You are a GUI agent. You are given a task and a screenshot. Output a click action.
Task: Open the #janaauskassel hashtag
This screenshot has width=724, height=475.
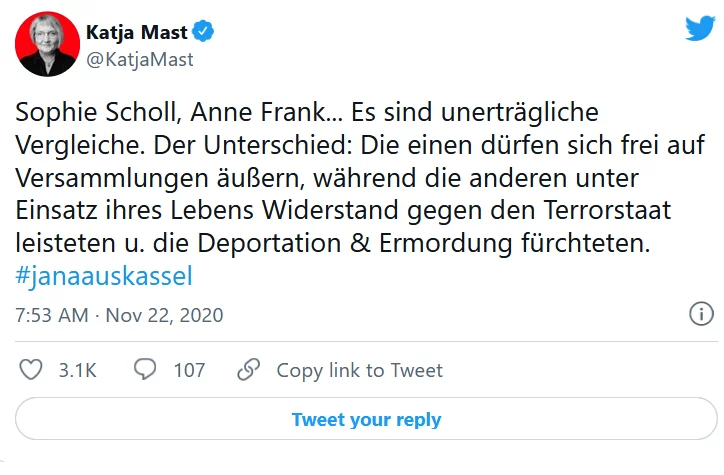point(104,275)
